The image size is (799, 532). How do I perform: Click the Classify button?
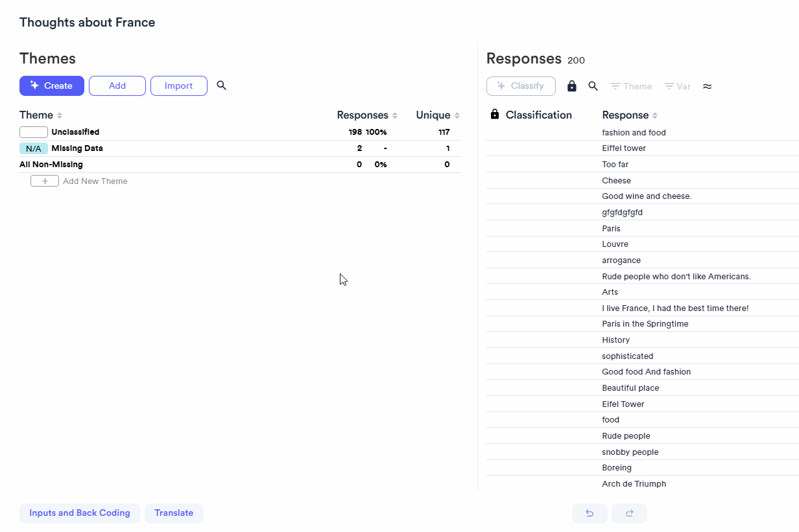tap(521, 86)
